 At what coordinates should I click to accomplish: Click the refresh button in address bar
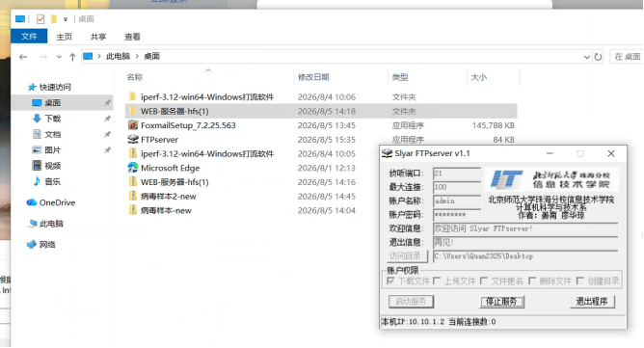coord(598,57)
